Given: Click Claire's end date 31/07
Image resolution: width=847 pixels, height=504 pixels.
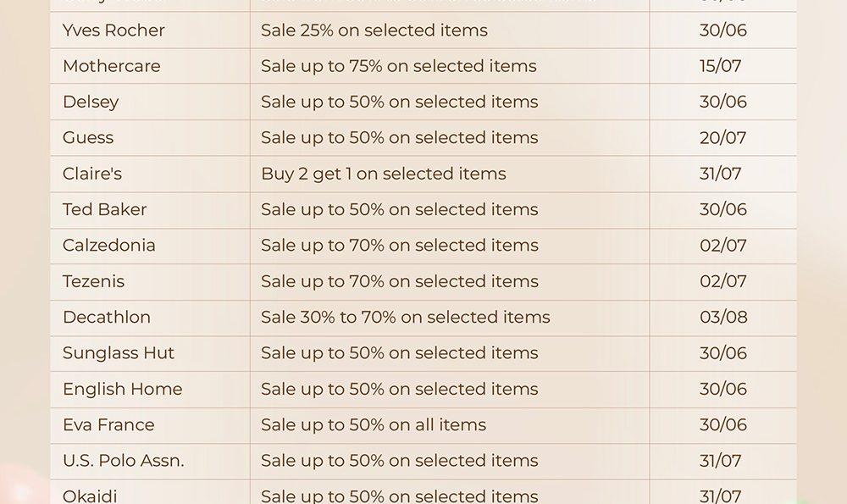Looking at the screenshot, I should click(720, 174).
